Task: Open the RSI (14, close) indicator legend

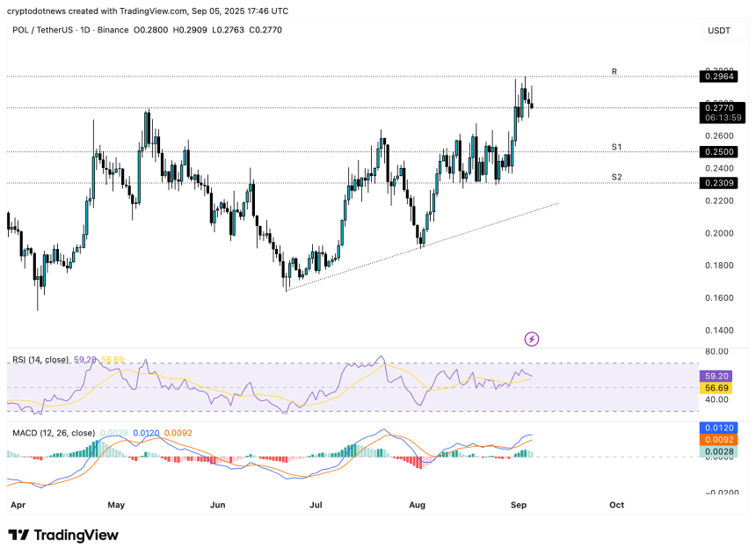Action: point(42,360)
